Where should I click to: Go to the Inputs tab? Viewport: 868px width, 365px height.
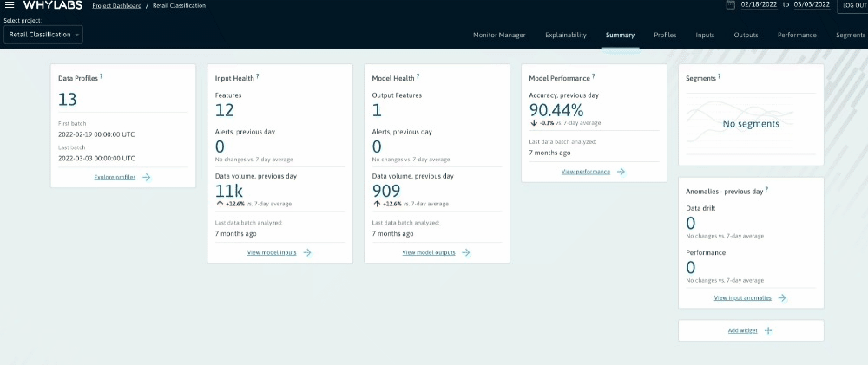pyautogui.click(x=705, y=35)
